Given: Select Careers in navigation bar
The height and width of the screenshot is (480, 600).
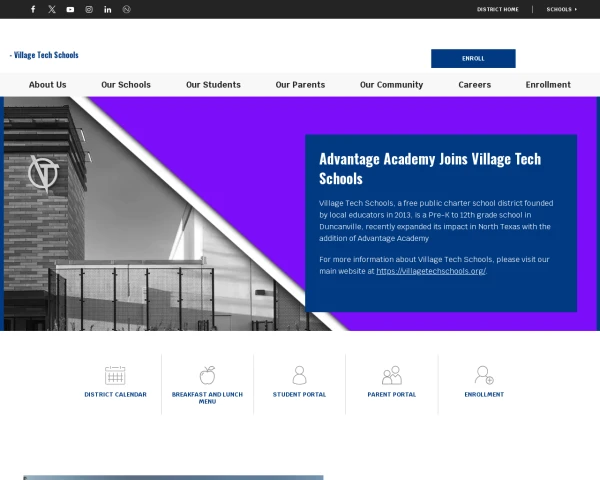Looking at the screenshot, I should tap(474, 85).
